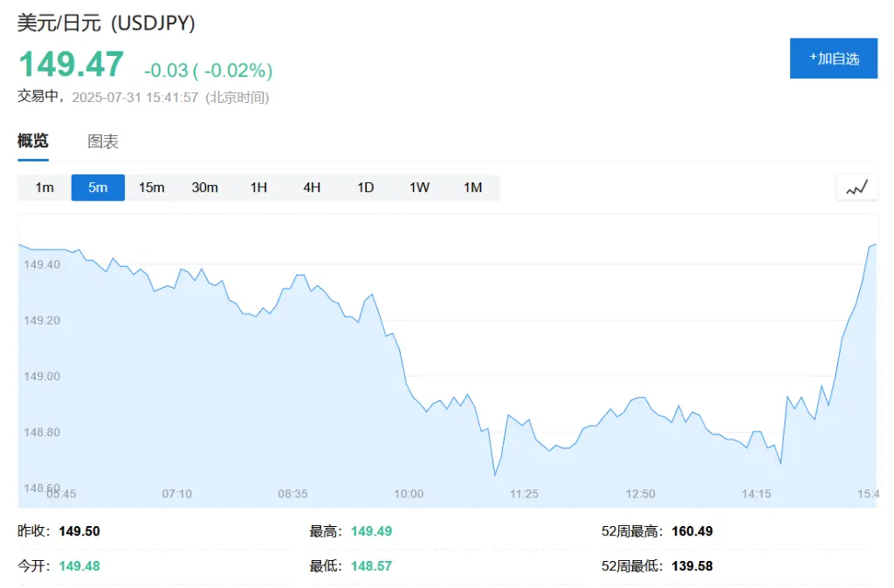894x588 pixels.
Task: Switch to 1M monthly interval
Action: point(472,188)
